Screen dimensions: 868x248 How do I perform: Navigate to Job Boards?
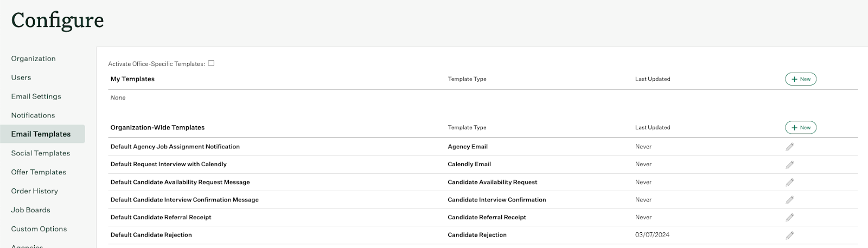(30, 210)
